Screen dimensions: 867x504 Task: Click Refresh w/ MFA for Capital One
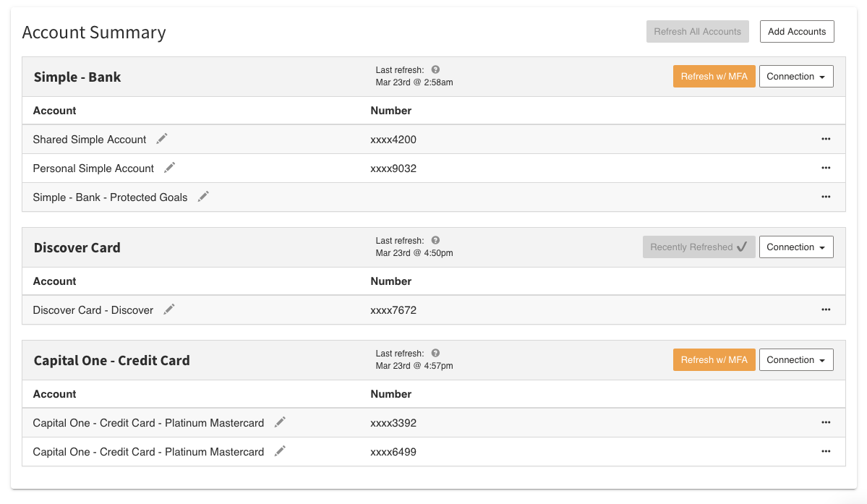coord(714,360)
